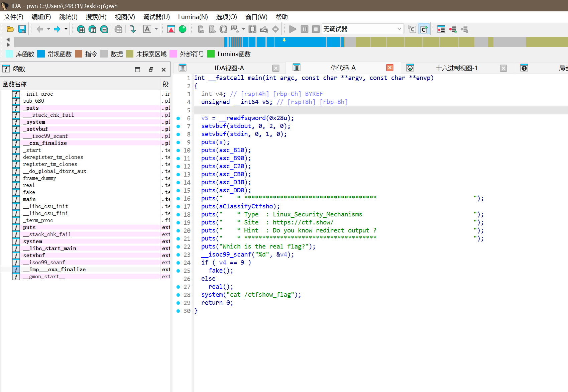Click real() call on line 27

point(221,287)
